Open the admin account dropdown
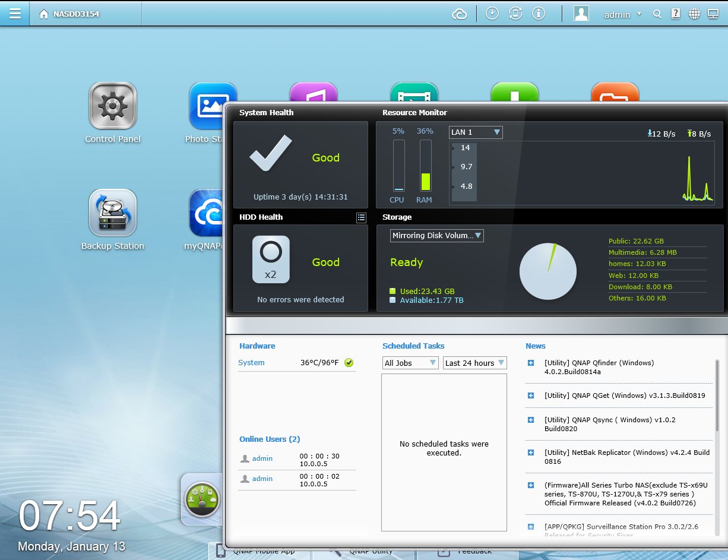This screenshot has width=728, height=560. (623, 14)
